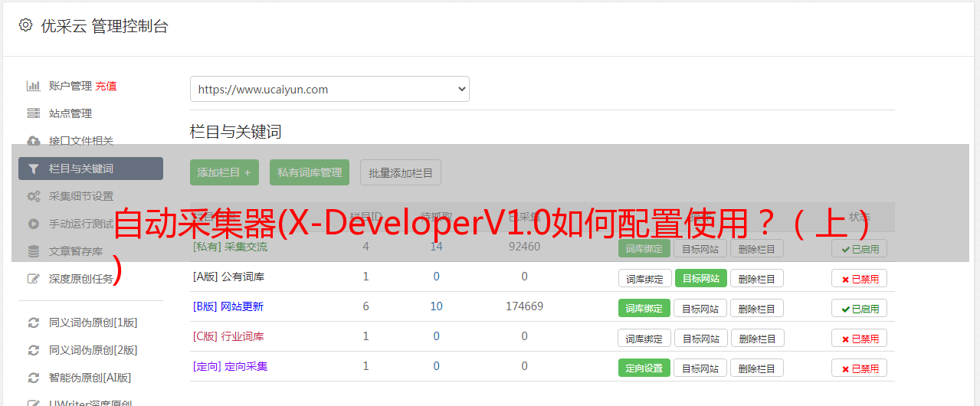Open the [C版] 行业词库 column link
The image size is (980, 406).
click(228, 336)
